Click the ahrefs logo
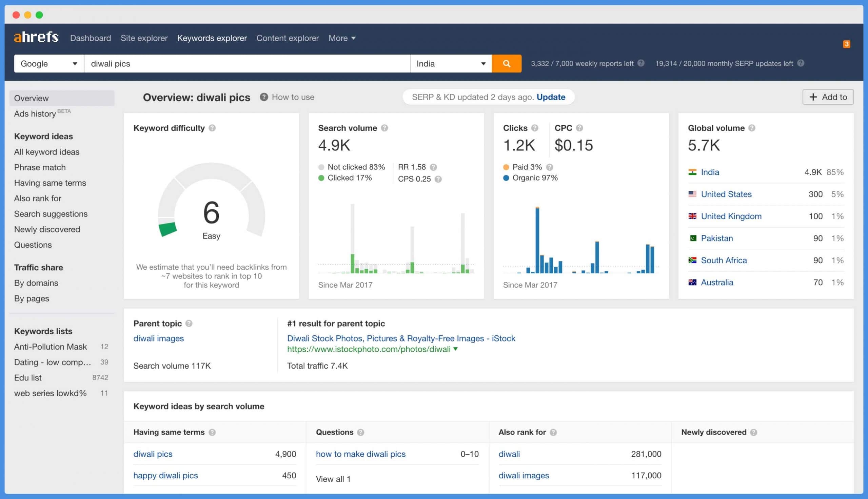This screenshot has height=499, width=868. point(36,37)
